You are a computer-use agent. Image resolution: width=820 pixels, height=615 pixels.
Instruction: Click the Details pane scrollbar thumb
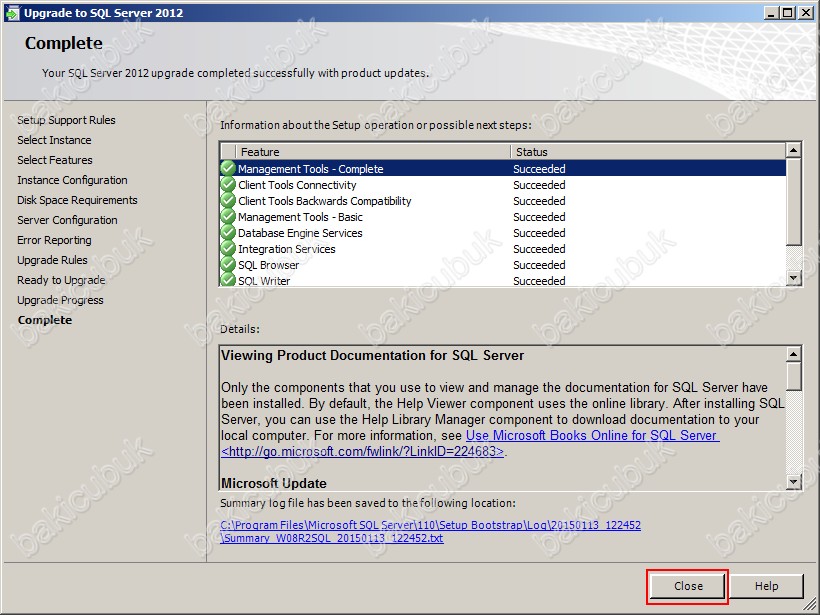pyautogui.click(x=793, y=376)
